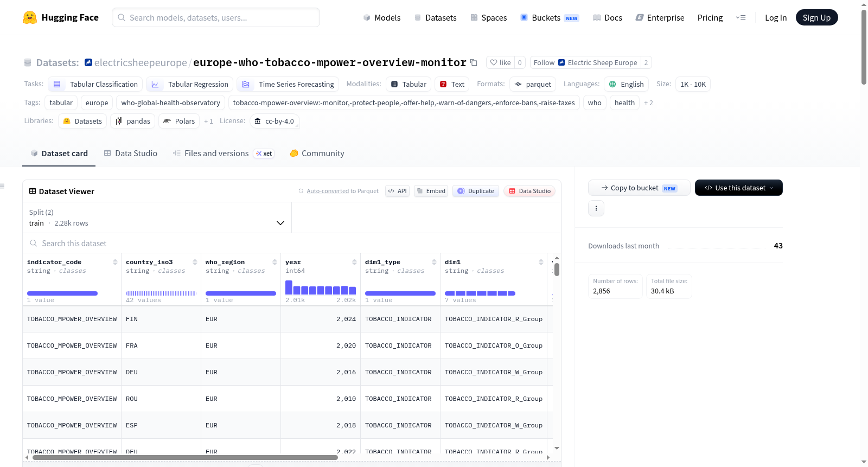Filter by the Polars library tag

pos(179,121)
